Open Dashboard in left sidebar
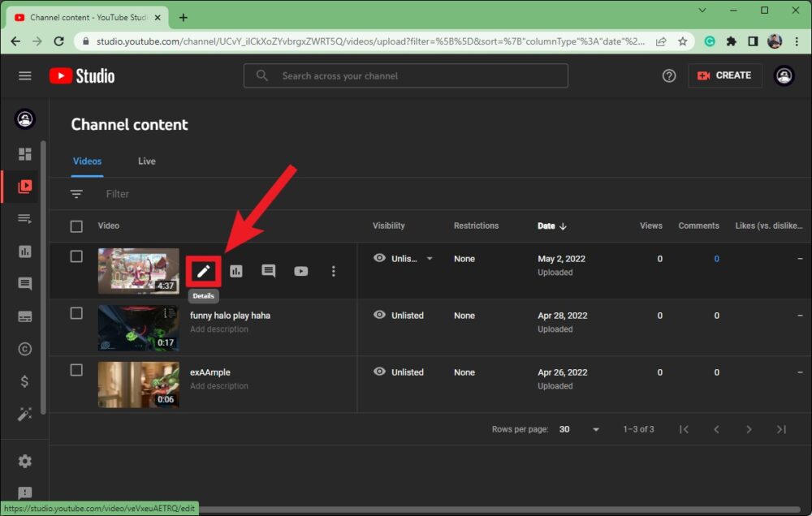Image resolution: width=812 pixels, height=516 pixels. pyautogui.click(x=25, y=154)
